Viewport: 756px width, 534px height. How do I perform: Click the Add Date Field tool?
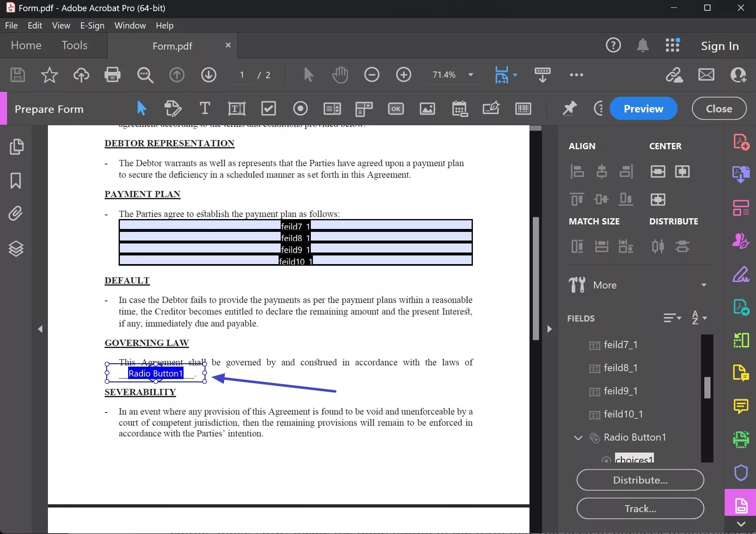pos(459,109)
